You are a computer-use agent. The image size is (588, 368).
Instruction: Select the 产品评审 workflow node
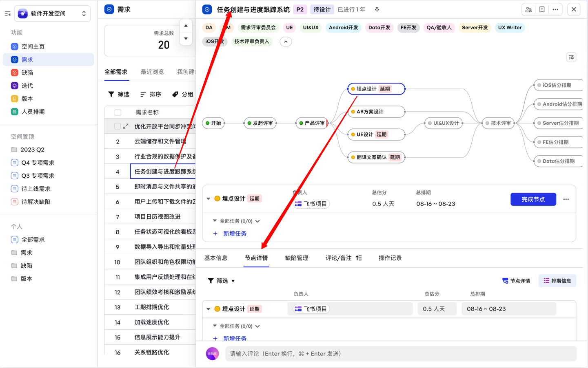(312, 123)
